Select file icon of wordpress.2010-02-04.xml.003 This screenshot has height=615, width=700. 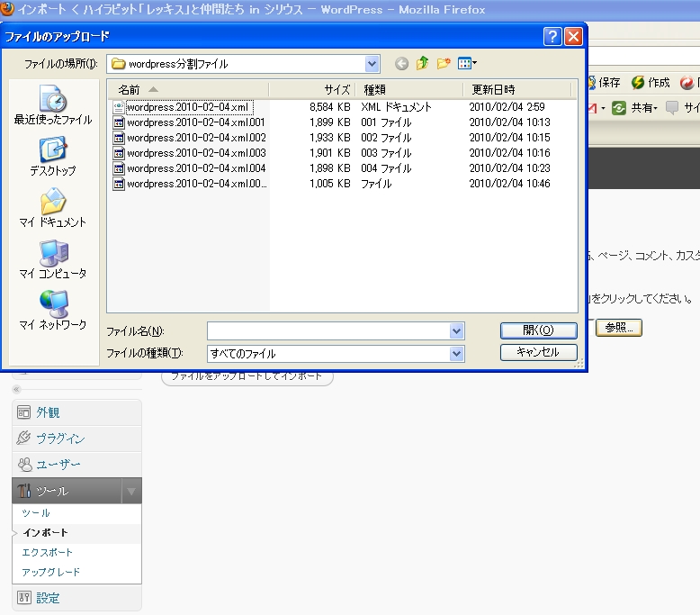click(118, 153)
